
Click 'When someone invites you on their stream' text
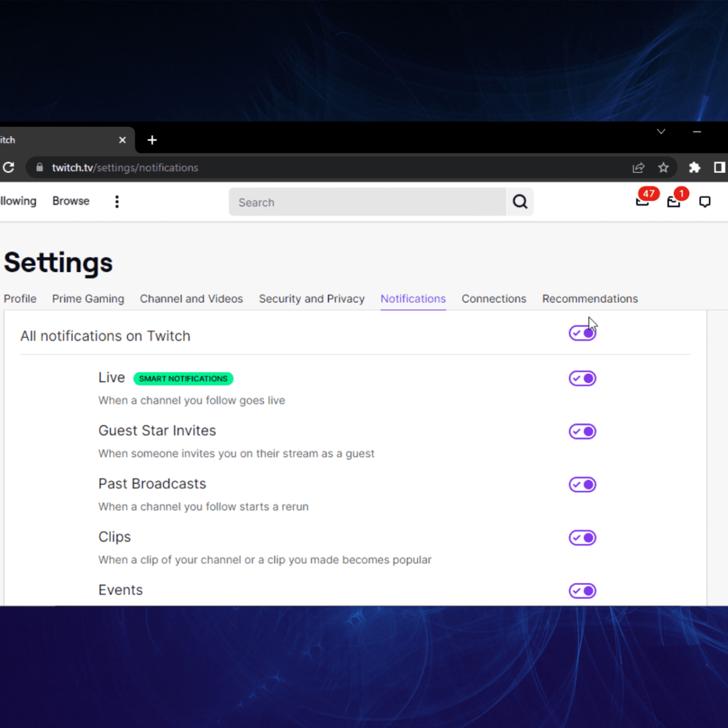[x=237, y=454]
